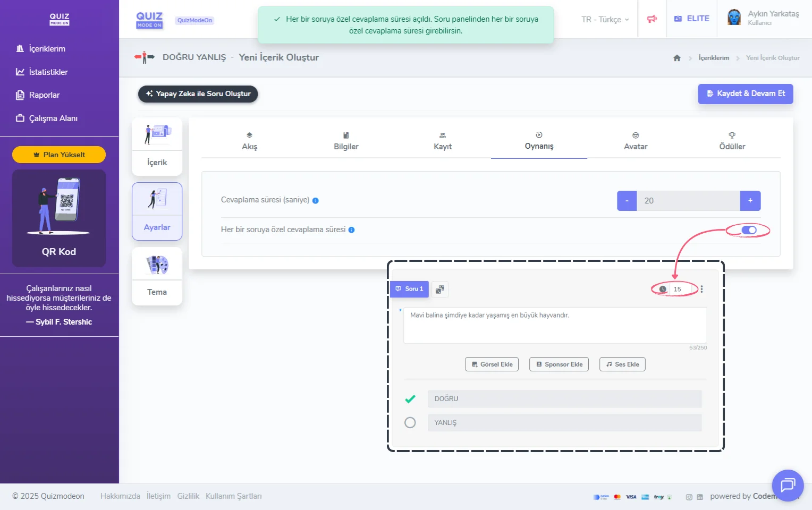This screenshot has height=510, width=812.
Task: Click Yapay Zeka ile Soru Oluştur
Action: point(198,93)
